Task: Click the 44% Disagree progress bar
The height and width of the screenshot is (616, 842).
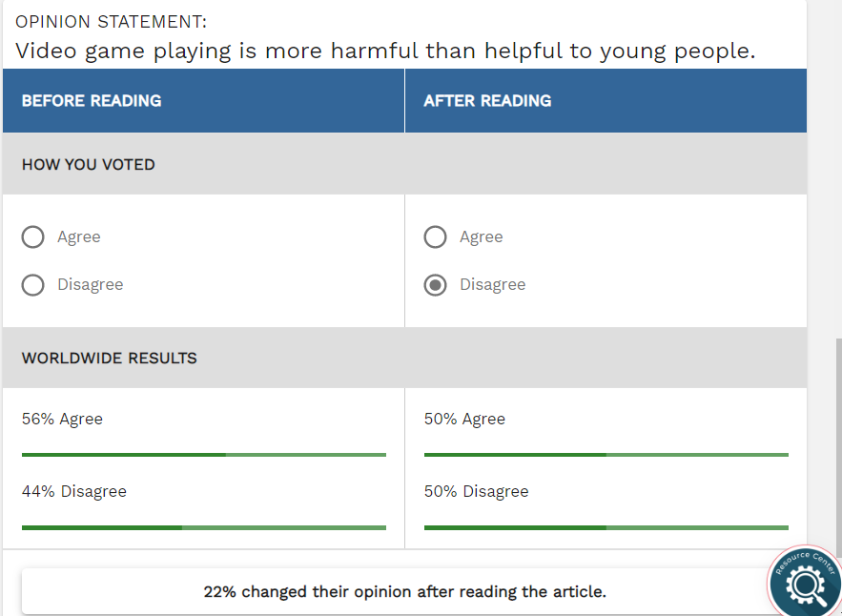Action: 204,527
